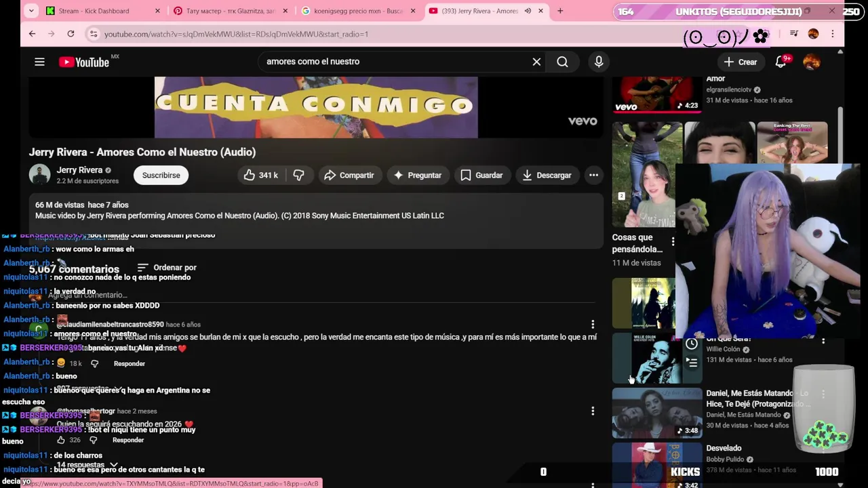Expand the 14 respuestas replies

pos(87,465)
